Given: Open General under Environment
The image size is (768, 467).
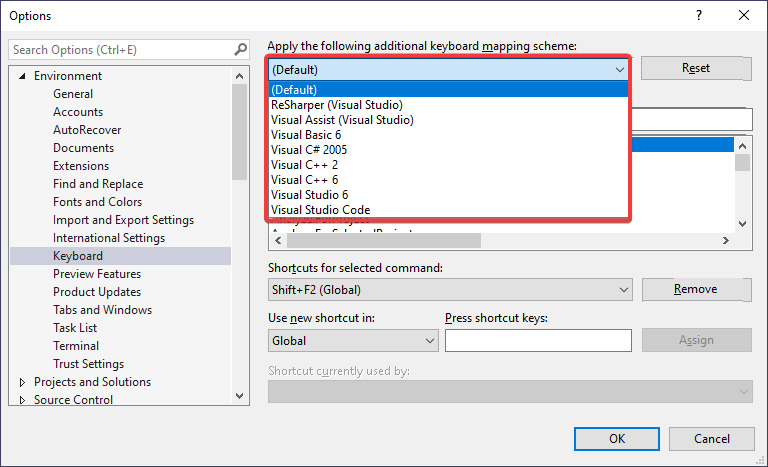Looking at the screenshot, I should [x=73, y=94].
